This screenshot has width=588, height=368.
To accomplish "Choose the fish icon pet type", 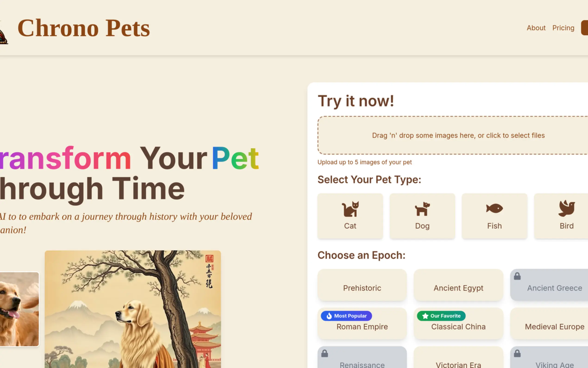I will pyautogui.click(x=494, y=209).
